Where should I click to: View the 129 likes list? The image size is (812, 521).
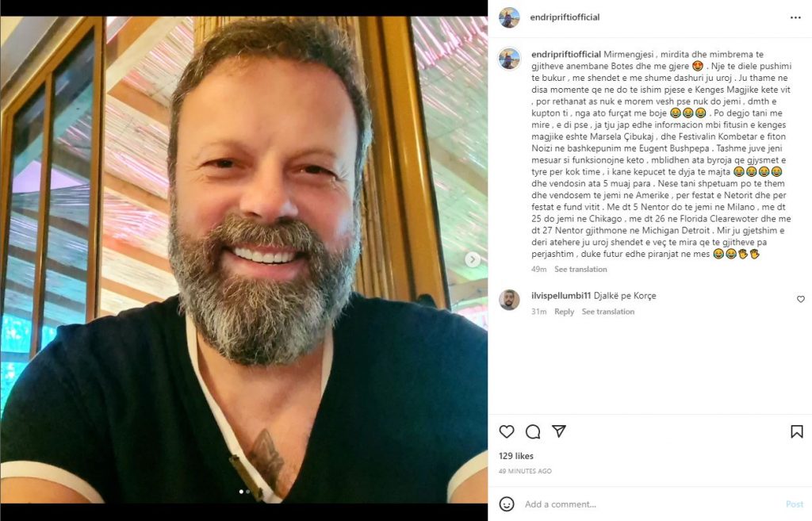(515, 456)
